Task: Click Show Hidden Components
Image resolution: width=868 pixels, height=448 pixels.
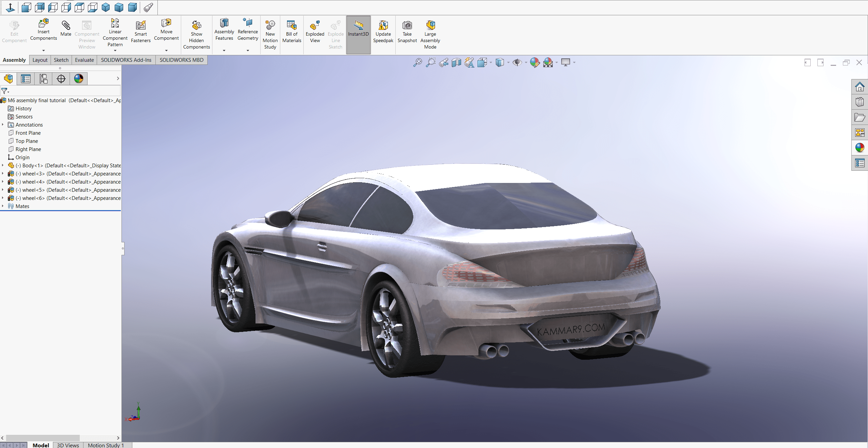Action: coord(196,35)
